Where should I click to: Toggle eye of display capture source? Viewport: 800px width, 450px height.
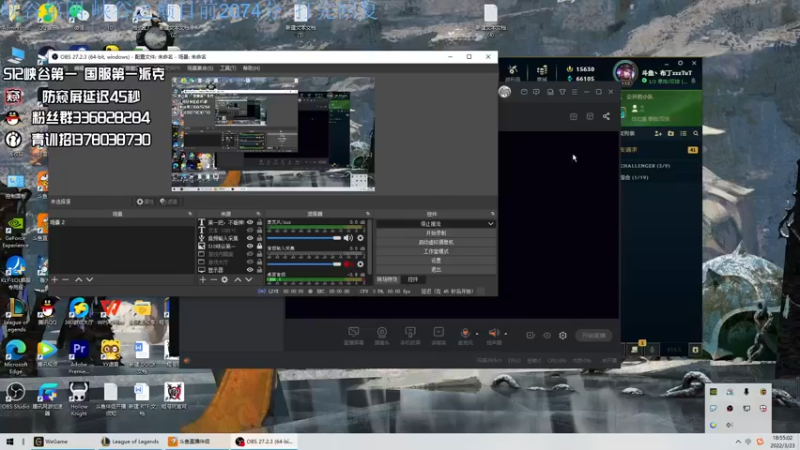click(x=250, y=269)
